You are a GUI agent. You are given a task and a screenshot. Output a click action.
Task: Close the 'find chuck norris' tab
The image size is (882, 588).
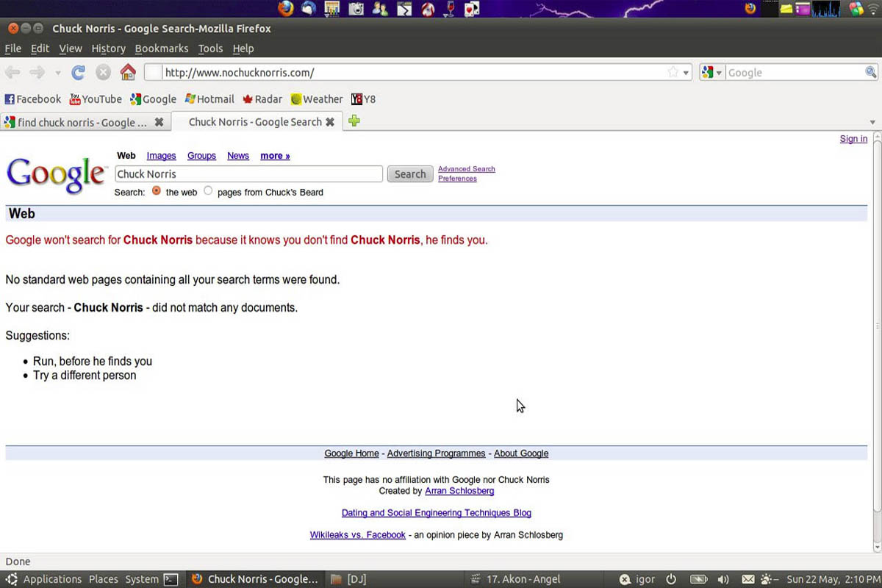(x=159, y=122)
